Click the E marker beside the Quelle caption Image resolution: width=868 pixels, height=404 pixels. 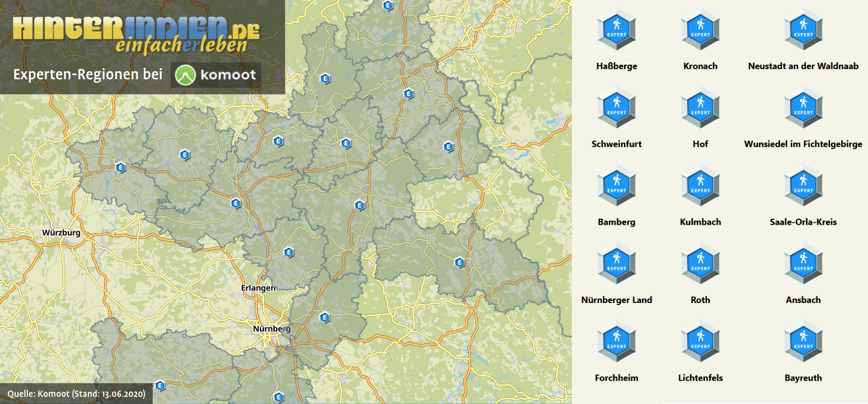coord(160,386)
